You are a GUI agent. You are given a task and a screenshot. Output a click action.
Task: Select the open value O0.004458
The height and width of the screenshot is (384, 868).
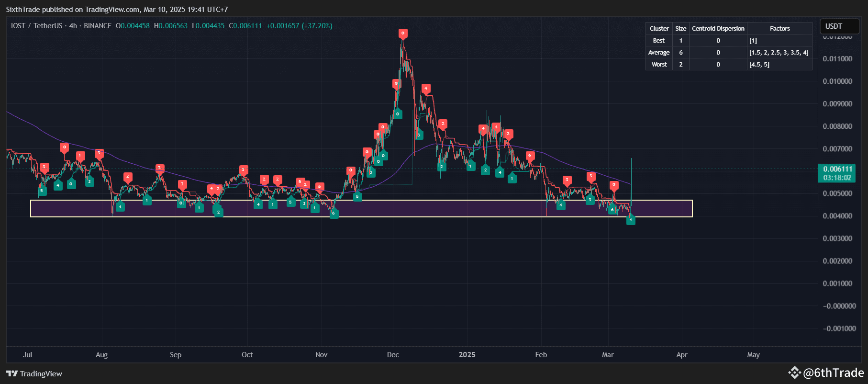[x=133, y=26]
